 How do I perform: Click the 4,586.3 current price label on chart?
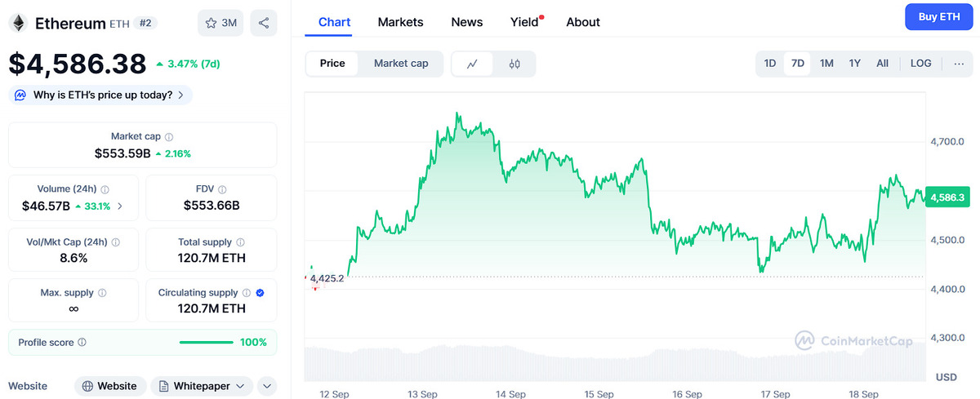949,197
